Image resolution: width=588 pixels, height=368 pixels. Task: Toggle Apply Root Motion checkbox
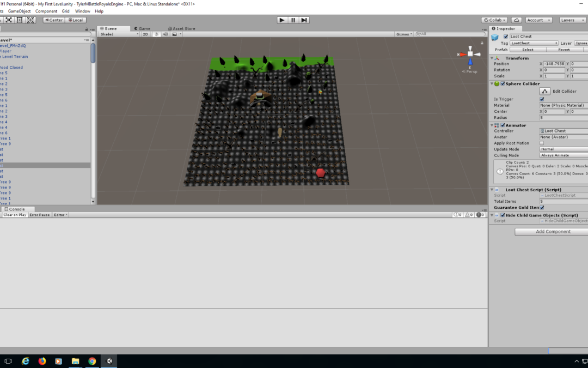[542, 143]
